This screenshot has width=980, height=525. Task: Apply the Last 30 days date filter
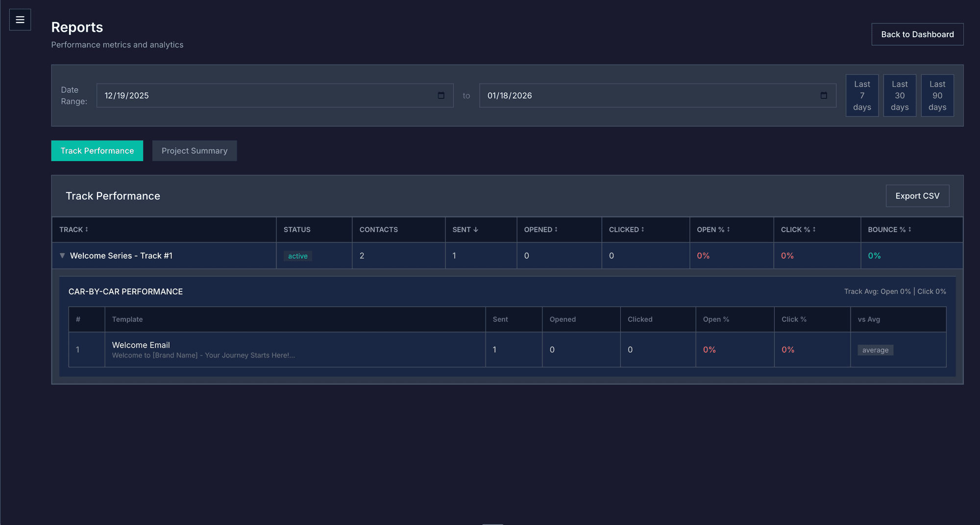[x=900, y=95]
